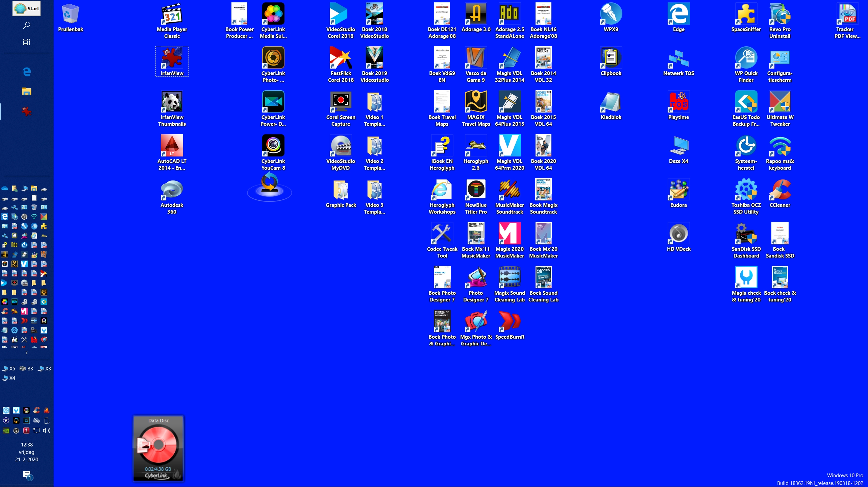Launch Eudora mail icon
868x487 pixels.
[678, 194]
